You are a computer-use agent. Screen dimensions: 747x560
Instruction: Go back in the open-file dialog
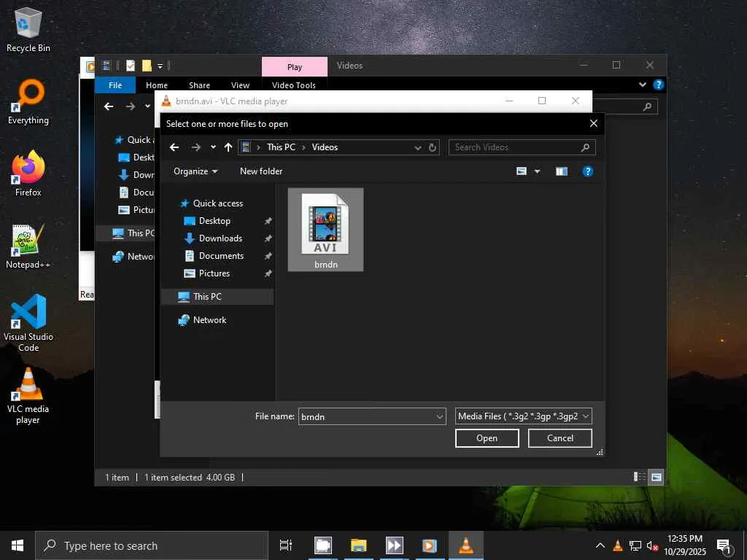pos(174,147)
